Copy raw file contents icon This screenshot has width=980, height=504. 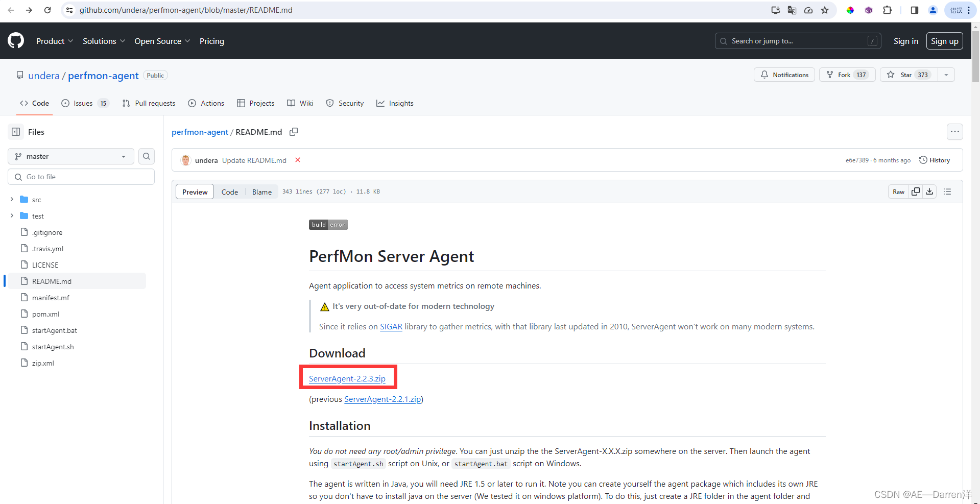916,191
